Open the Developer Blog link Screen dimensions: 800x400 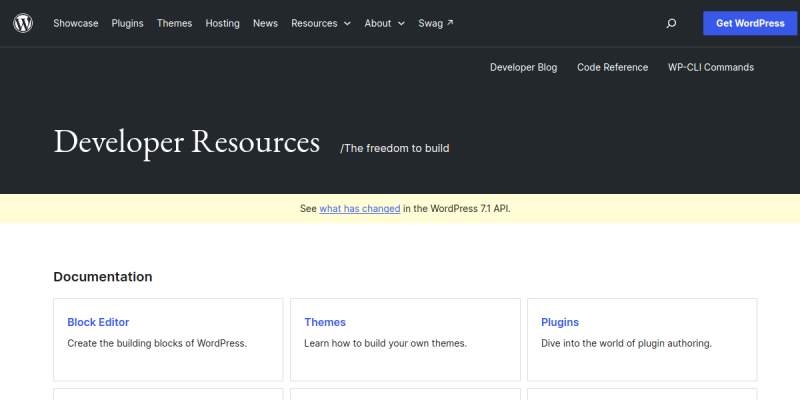coord(523,67)
